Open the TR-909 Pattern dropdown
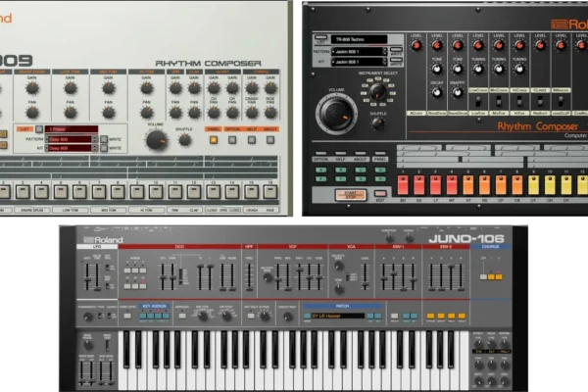Viewport: 588px width, 392px height. 71,139
